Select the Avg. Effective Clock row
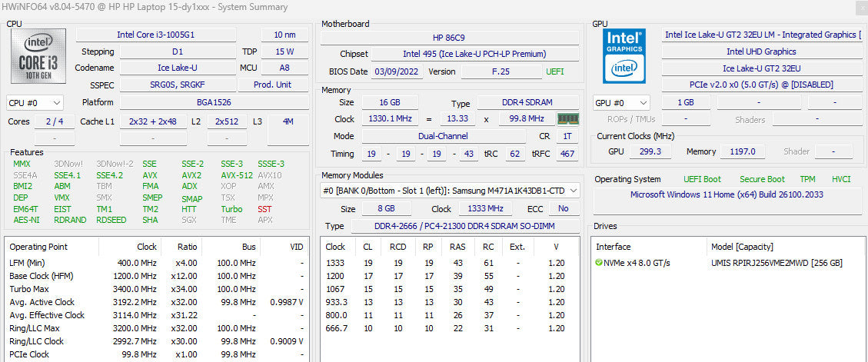 coord(157,315)
